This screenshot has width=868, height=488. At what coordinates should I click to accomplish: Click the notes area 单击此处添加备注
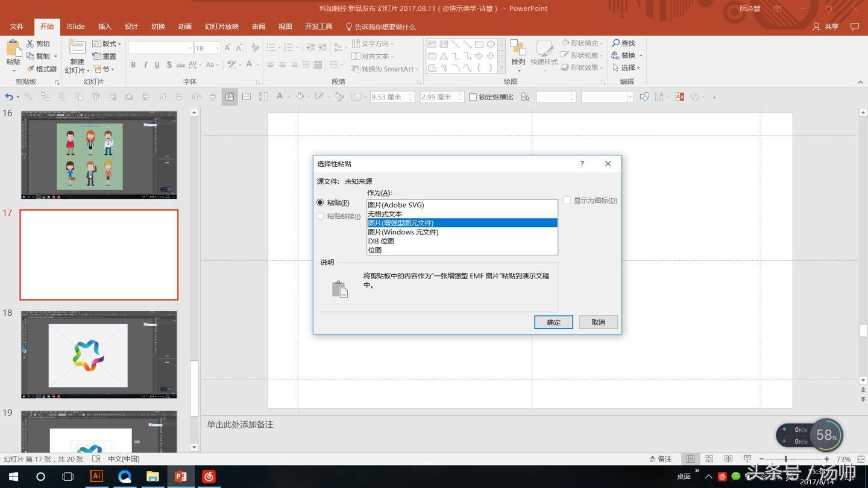[x=240, y=425]
